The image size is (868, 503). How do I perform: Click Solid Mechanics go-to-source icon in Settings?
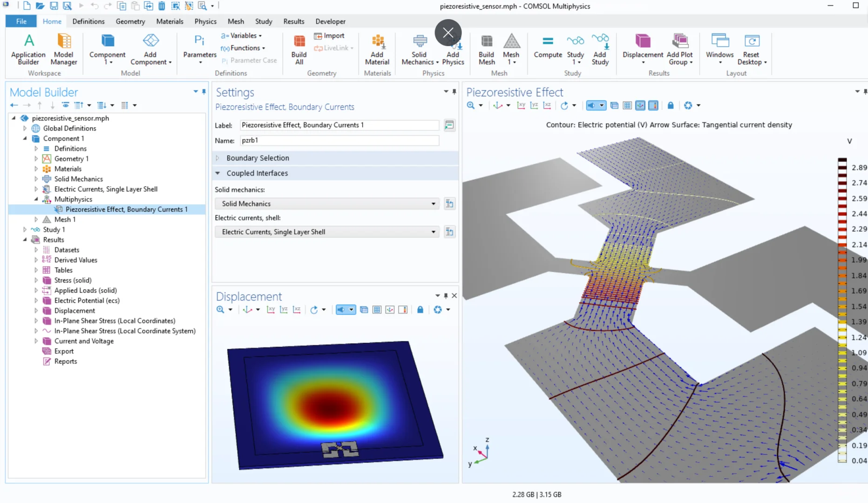tap(449, 204)
